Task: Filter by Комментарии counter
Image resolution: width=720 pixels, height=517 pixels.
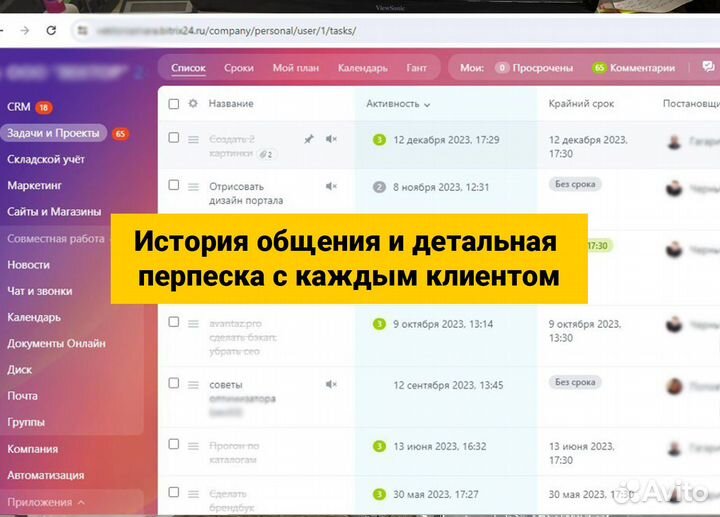Action: 634,68
